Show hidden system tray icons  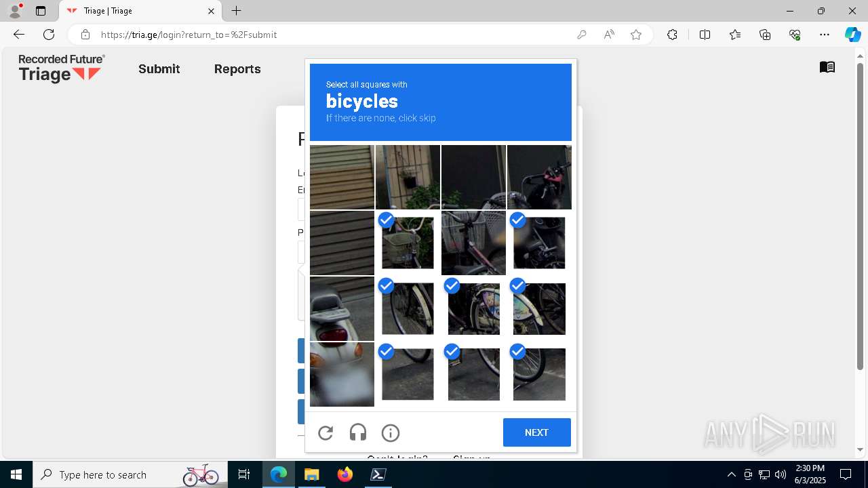731,474
